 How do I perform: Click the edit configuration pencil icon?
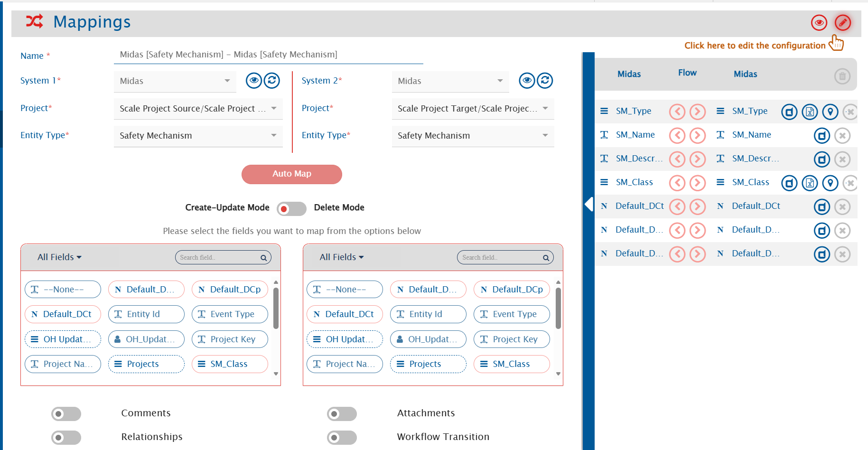click(842, 22)
